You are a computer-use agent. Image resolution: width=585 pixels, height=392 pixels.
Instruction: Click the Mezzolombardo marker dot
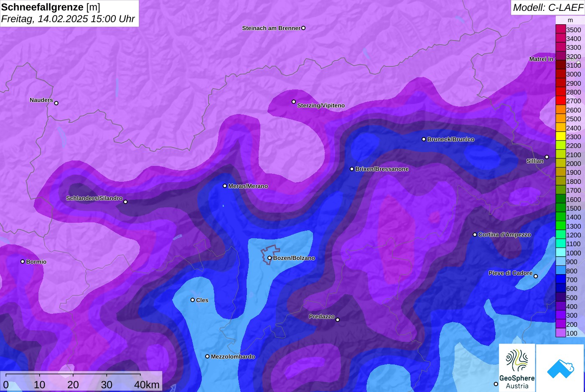coord(207,356)
